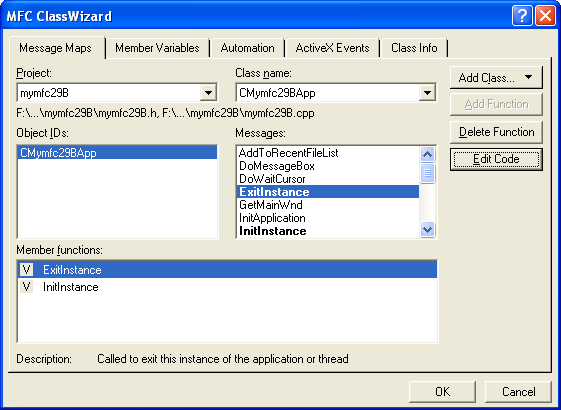Select GetMainWnd message

[328, 205]
